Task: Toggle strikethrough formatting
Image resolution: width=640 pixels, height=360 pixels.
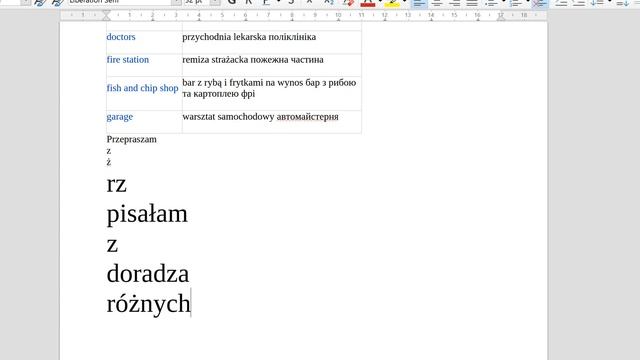Action: coord(291,2)
